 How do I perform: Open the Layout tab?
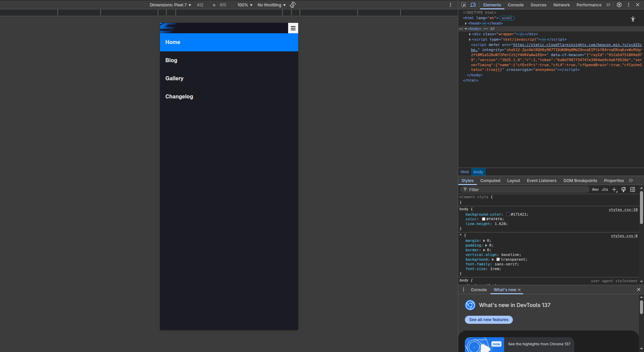pos(514,181)
